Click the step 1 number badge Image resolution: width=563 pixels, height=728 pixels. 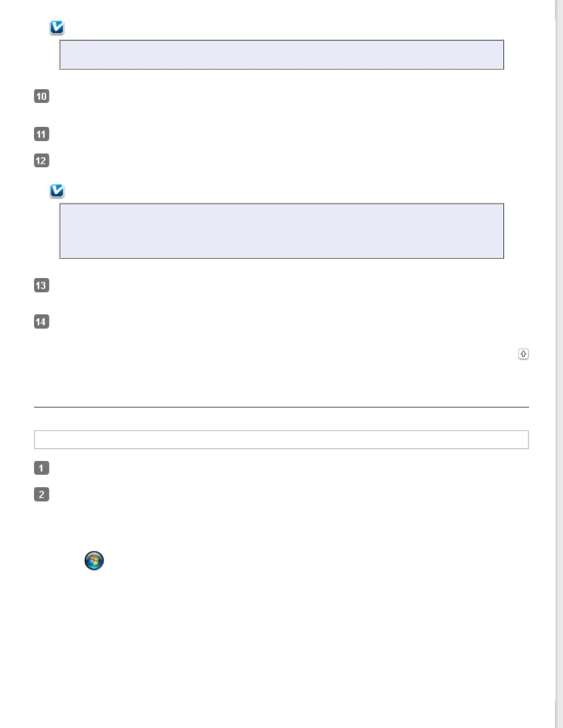[x=41, y=468]
